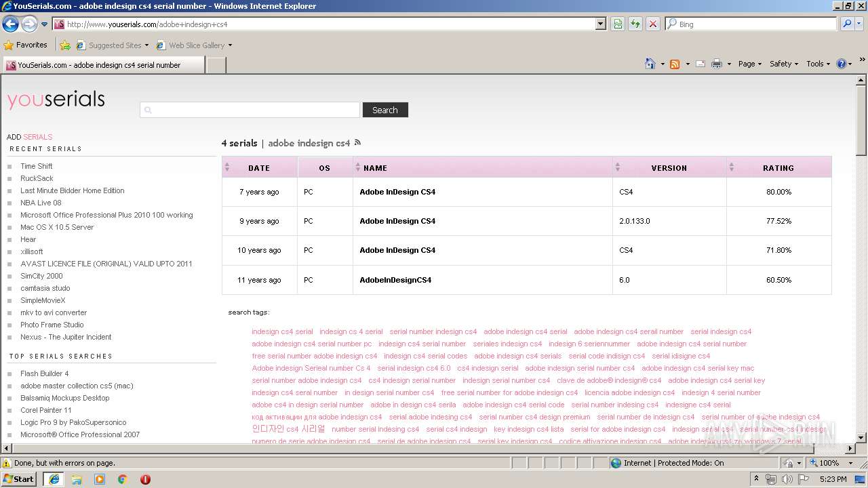Open the search provider dropdown arrow
This screenshot has height=488, width=868.
coord(860,24)
